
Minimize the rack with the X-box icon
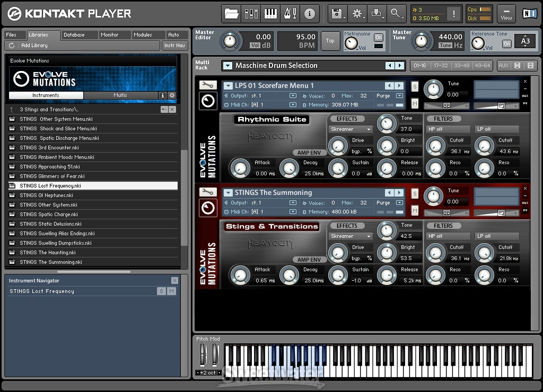517,65
